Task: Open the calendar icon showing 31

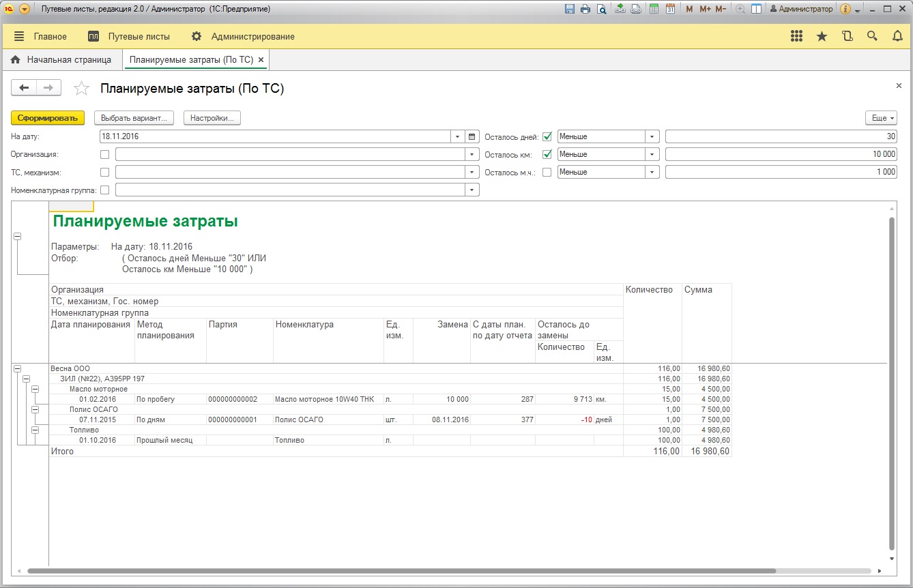Action: (670, 9)
